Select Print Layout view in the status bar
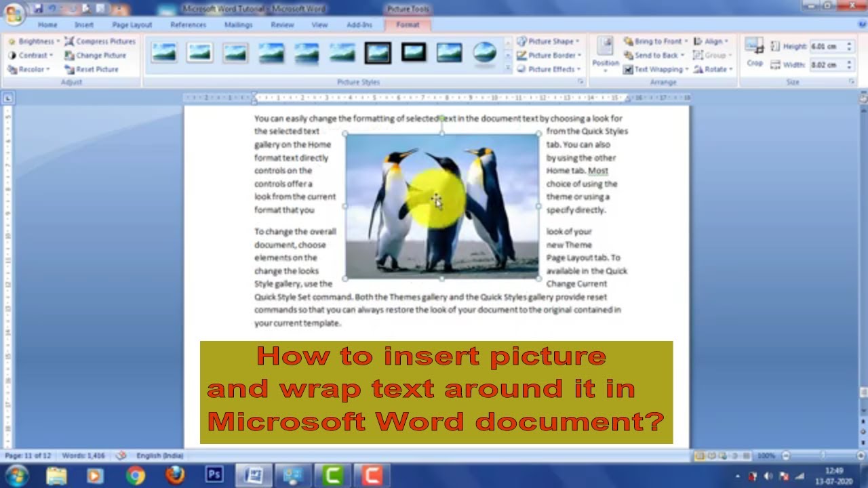 click(700, 456)
